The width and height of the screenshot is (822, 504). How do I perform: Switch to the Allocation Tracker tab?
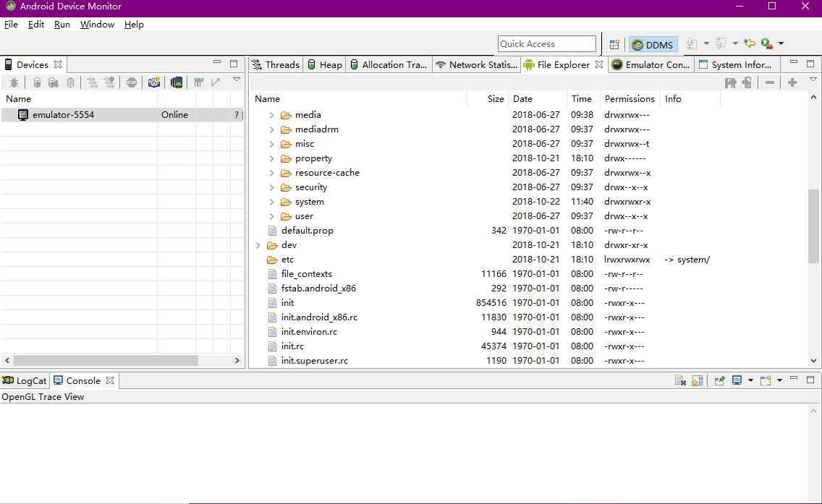point(389,64)
